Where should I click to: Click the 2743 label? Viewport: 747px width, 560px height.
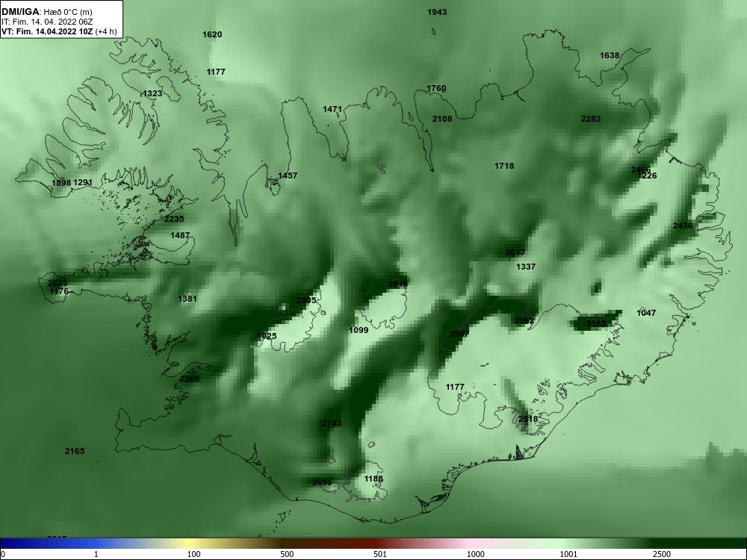click(x=332, y=423)
